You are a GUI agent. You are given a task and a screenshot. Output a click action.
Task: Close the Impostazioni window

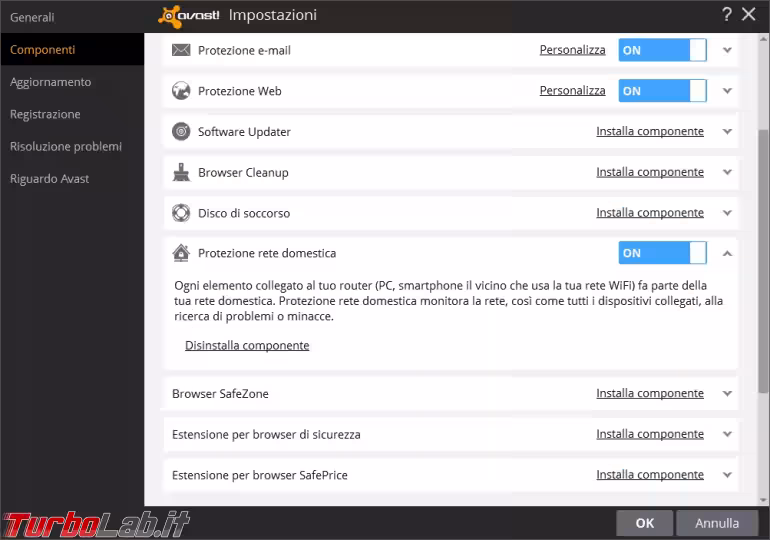coord(749,14)
